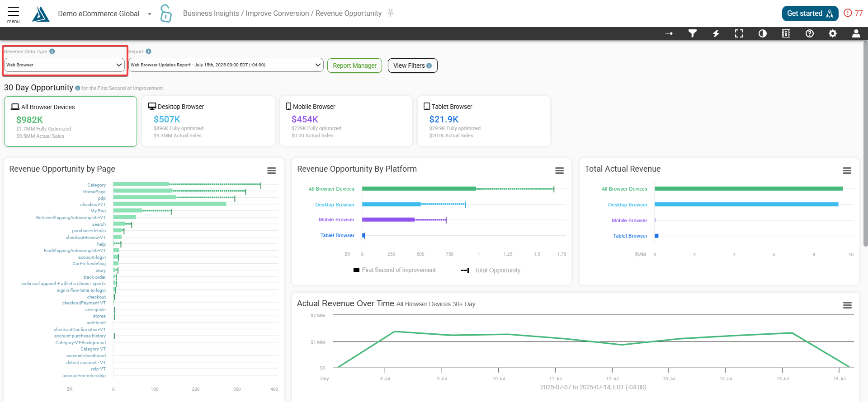Expand the Demo eCommerce Global account dropdown
The width and height of the screenshot is (868, 402).
tap(150, 14)
